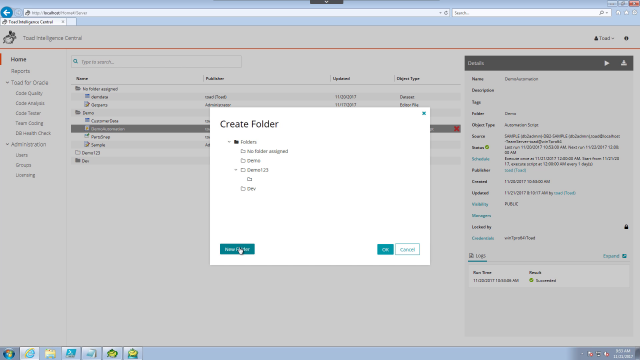Open Licensing under Administration
Image resolution: width=640 pixels, height=360 pixels.
25,175
